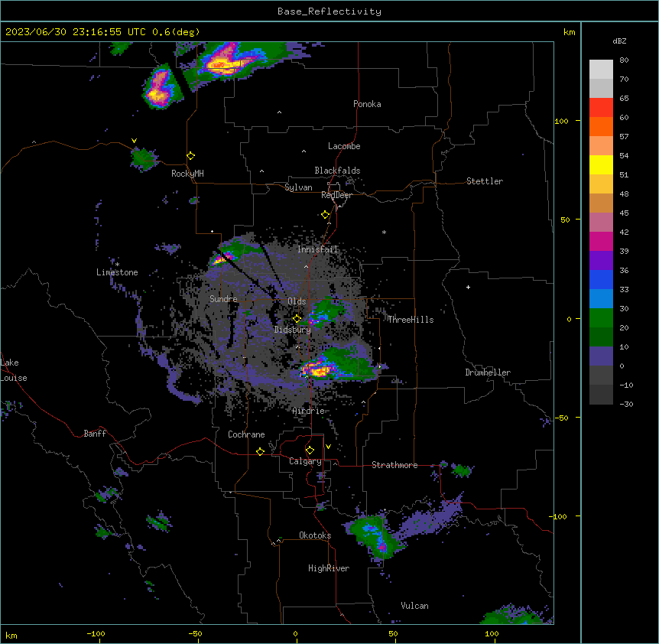Image resolution: width=659 pixels, height=644 pixels.
Task: Click the yellow V marker northeast of Calgary
Action: 328,447
